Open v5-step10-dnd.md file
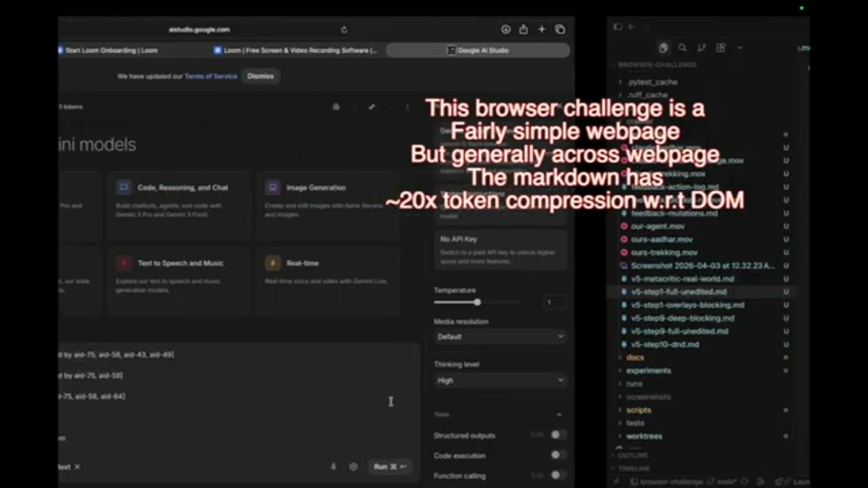 665,344
